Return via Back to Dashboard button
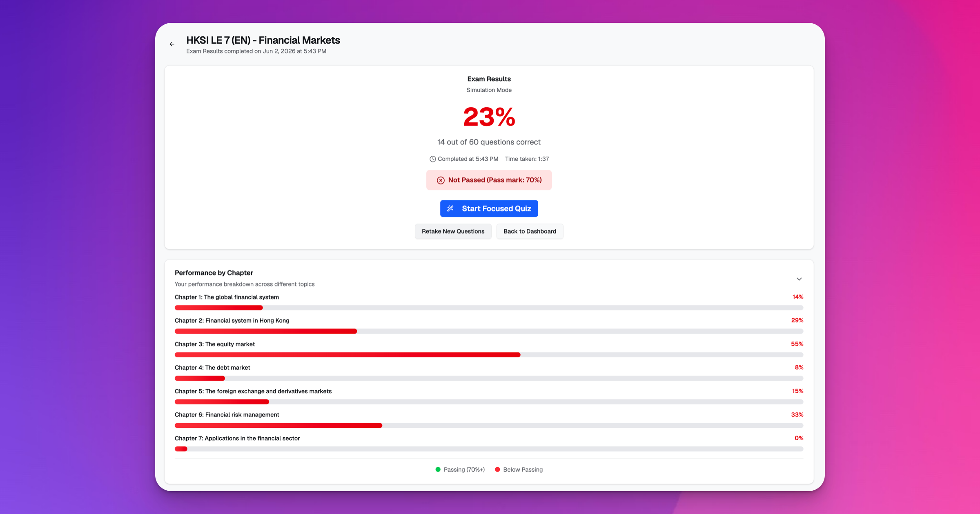This screenshot has height=514, width=980. [x=530, y=231]
